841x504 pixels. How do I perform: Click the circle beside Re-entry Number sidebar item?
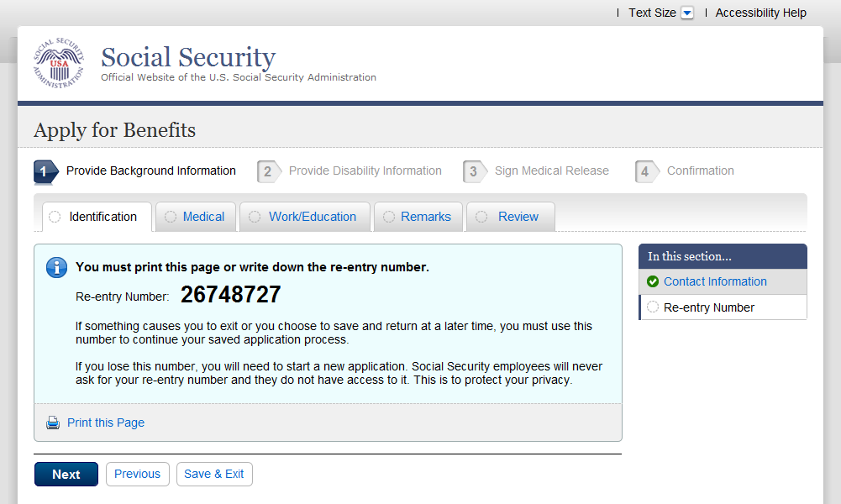pos(652,307)
